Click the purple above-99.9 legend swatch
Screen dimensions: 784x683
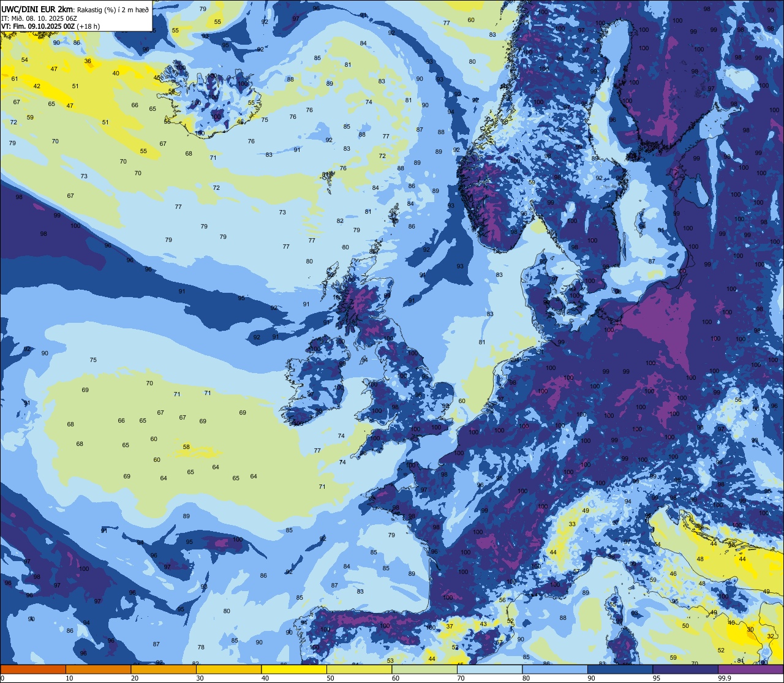tap(750, 669)
